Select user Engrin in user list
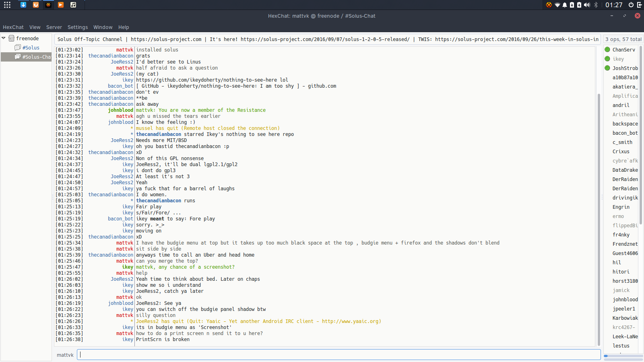Viewport: 644px width, 362px height. point(621,207)
